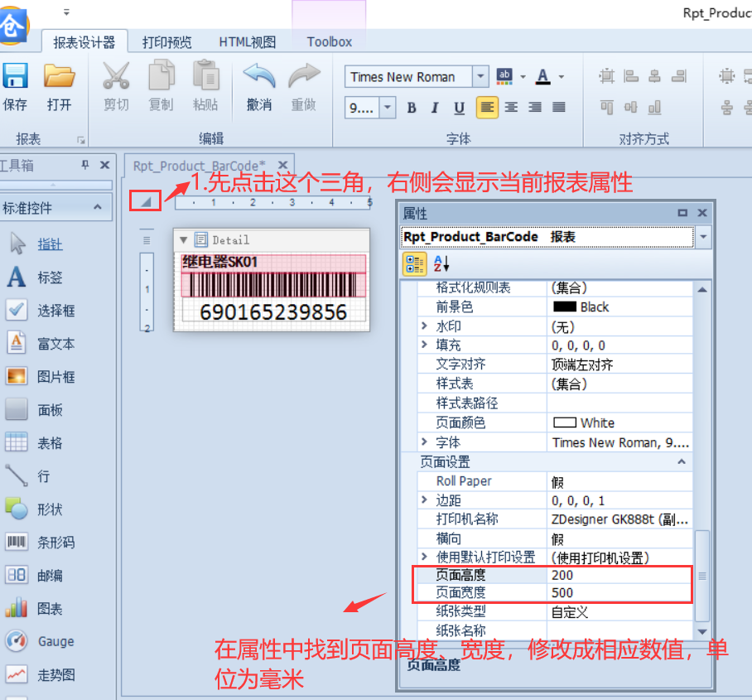
Task: Set text alignment to right
Action: tap(535, 107)
